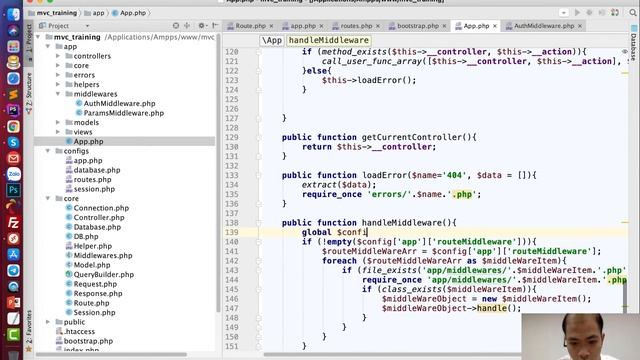Click the app folder in navigation breadcrumb
Screen dimensions: 640x360
(x=94, y=13)
